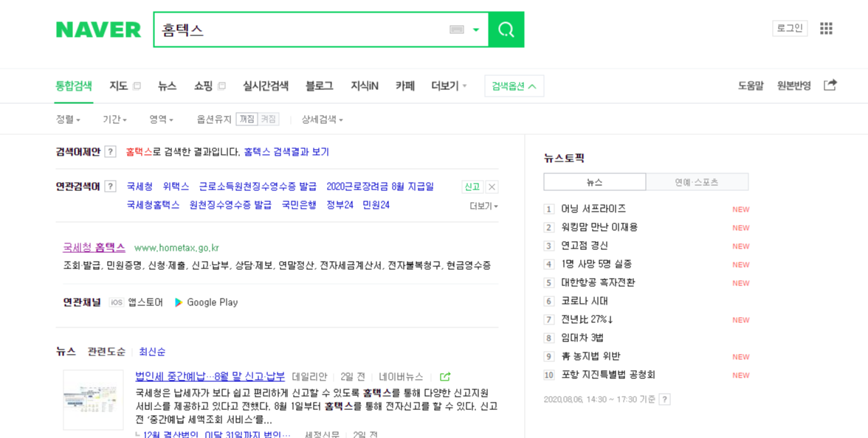The width and height of the screenshot is (868, 438).
Task: Switch to the 뉴스 search tab
Action: click(167, 86)
